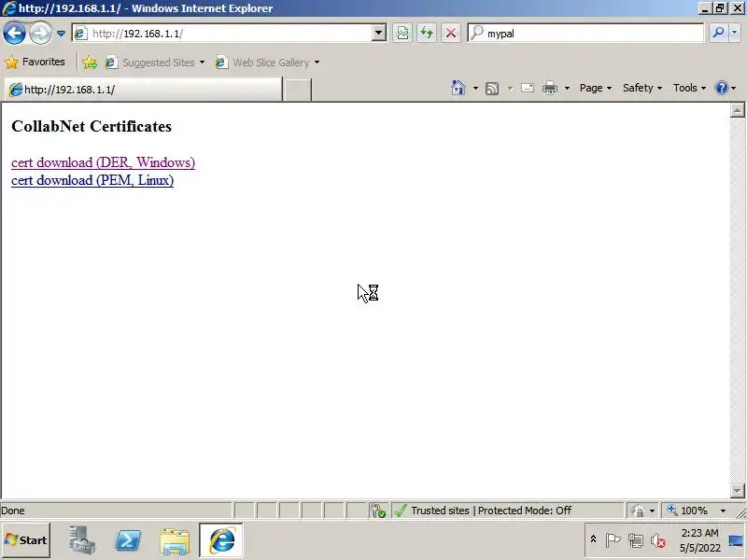Expand the Print options dropdown arrow

pyautogui.click(x=567, y=89)
